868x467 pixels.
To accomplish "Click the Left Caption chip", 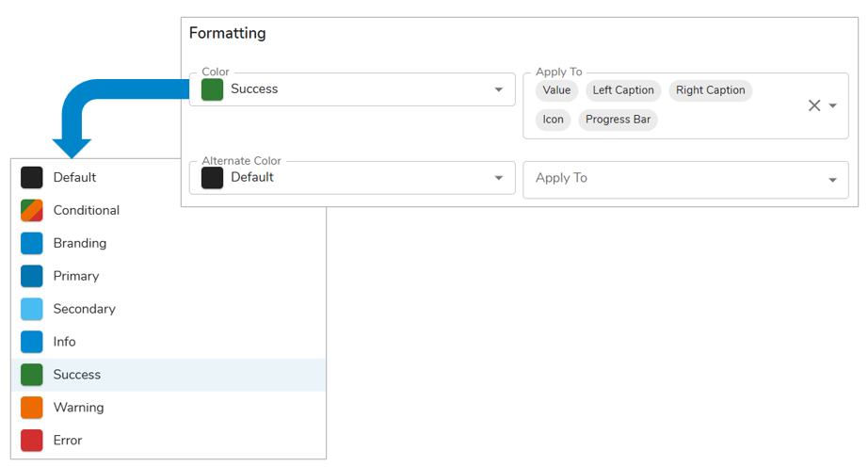I will coord(623,90).
